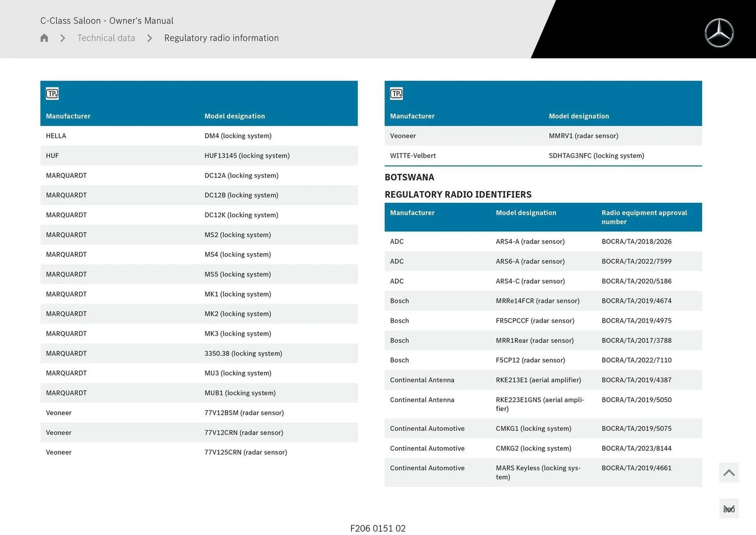The width and height of the screenshot is (756, 535).
Task: Click scroll-to-top up arrow button
Action: [x=728, y=472]
